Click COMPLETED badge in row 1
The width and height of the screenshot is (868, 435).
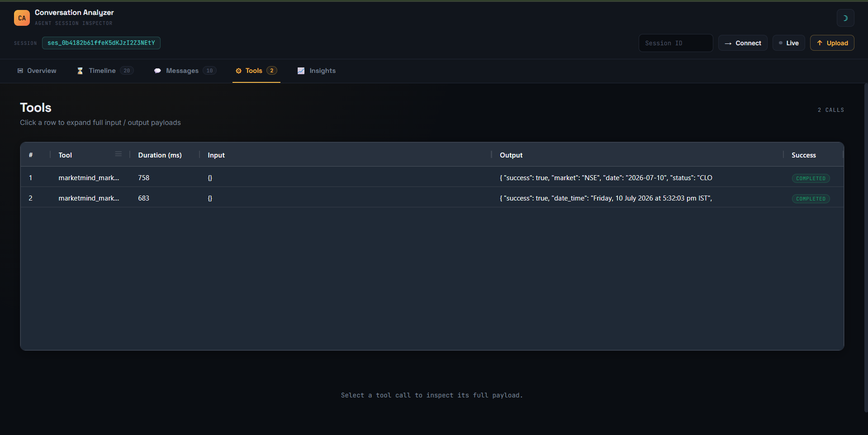(x=811, y=178)
